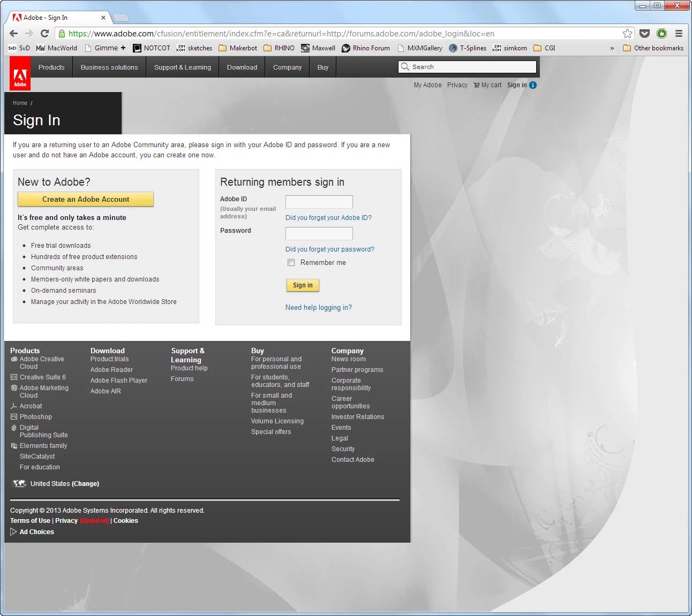Click the Home breadcrumb link
The height and width of the screenshot is (616, 692).
[20, 103]
